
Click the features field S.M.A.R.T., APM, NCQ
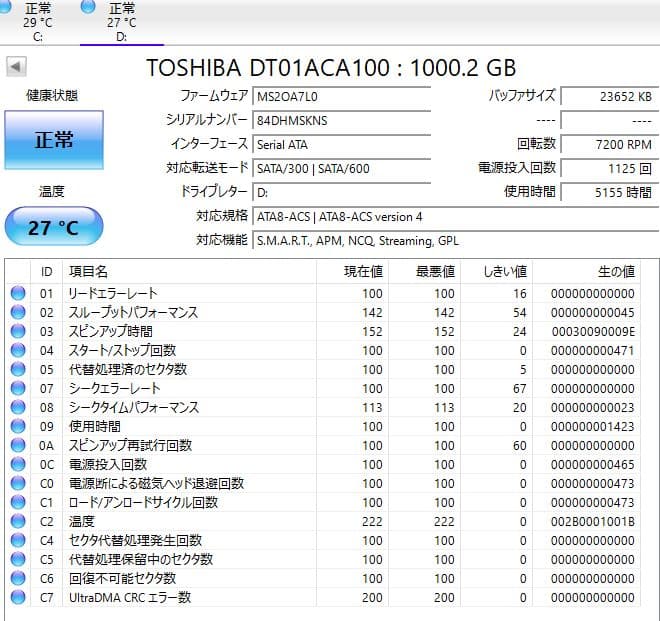coord(455,240)
